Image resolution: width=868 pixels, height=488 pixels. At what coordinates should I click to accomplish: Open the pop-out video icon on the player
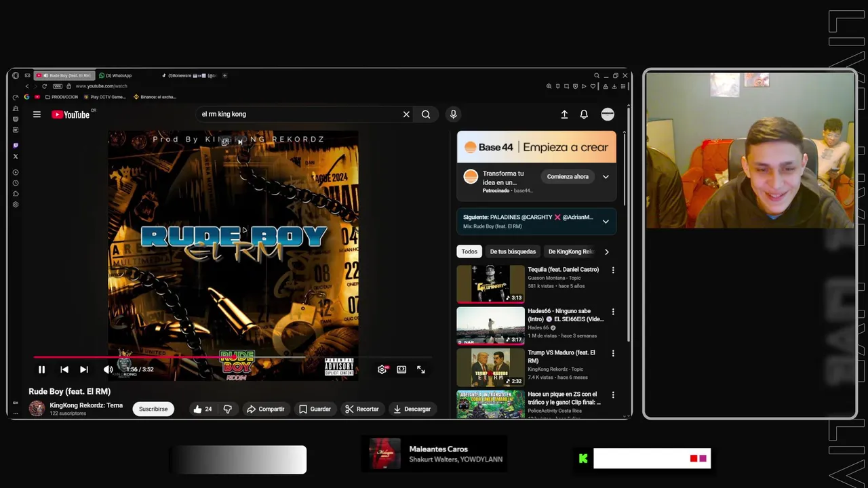pyautogui.click(x=225, y=142)
